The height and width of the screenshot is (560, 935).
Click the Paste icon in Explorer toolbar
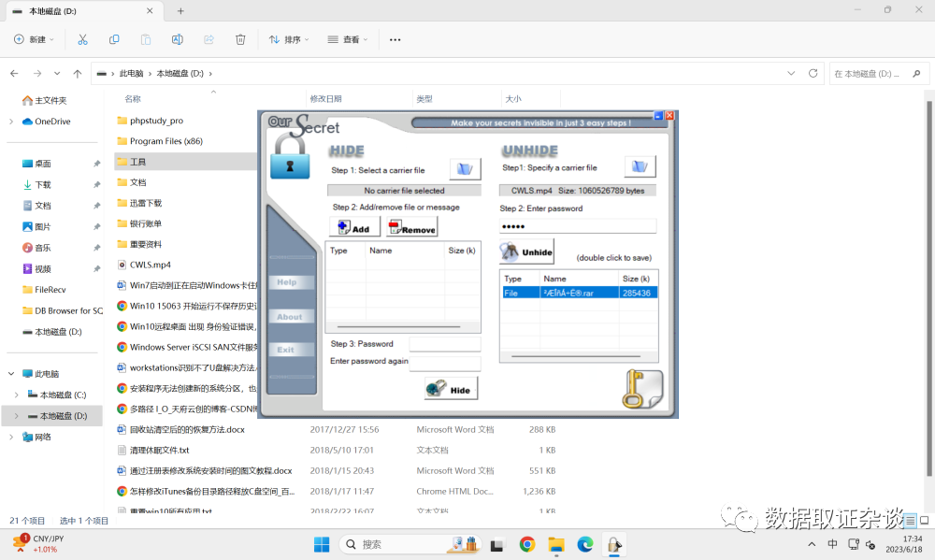click(146, 39)
